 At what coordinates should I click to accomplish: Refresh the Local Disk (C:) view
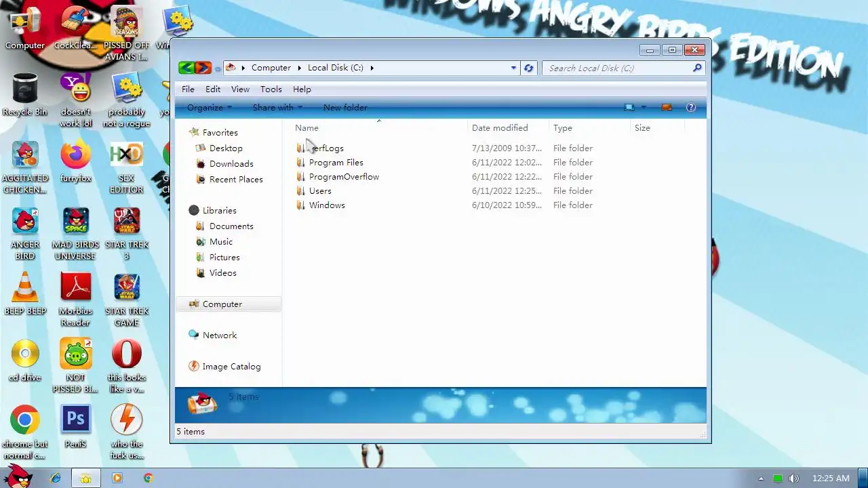tap(529, 68)
